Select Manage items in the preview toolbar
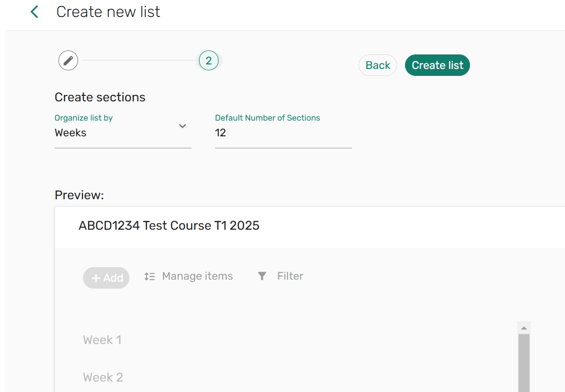This screenshot has height=392, width=565. pos(197,276)
